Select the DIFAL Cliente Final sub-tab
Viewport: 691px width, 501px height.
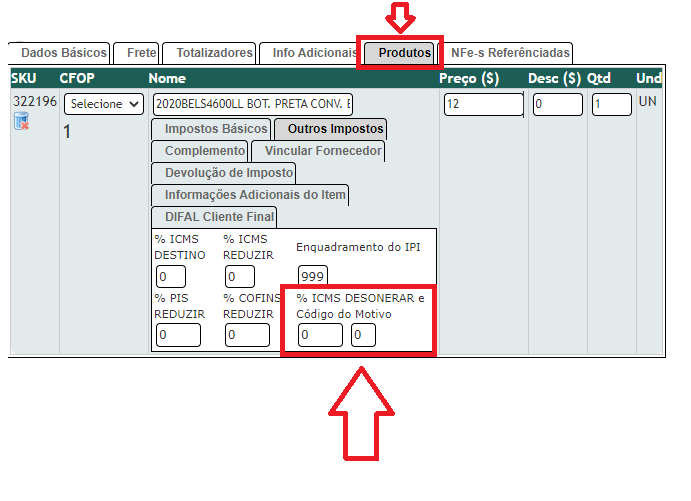pos(214,217)
